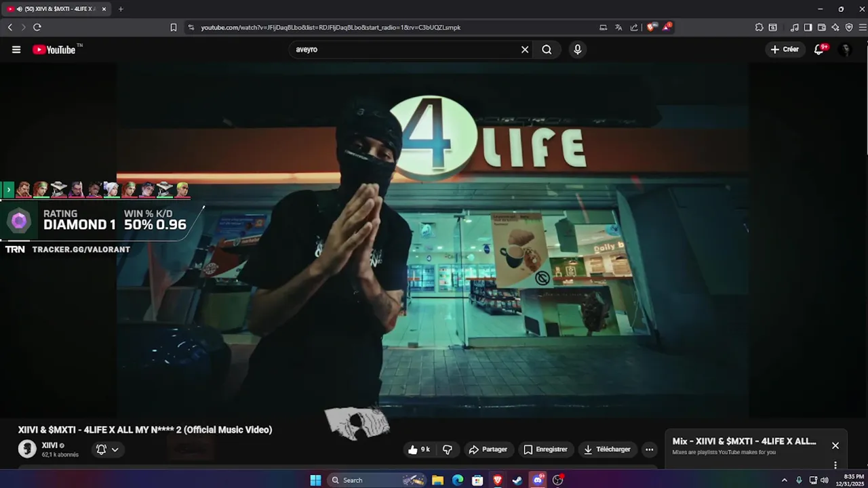Open a new browser tab
Viewport: 868px width, 488px height.
point(121,9)
